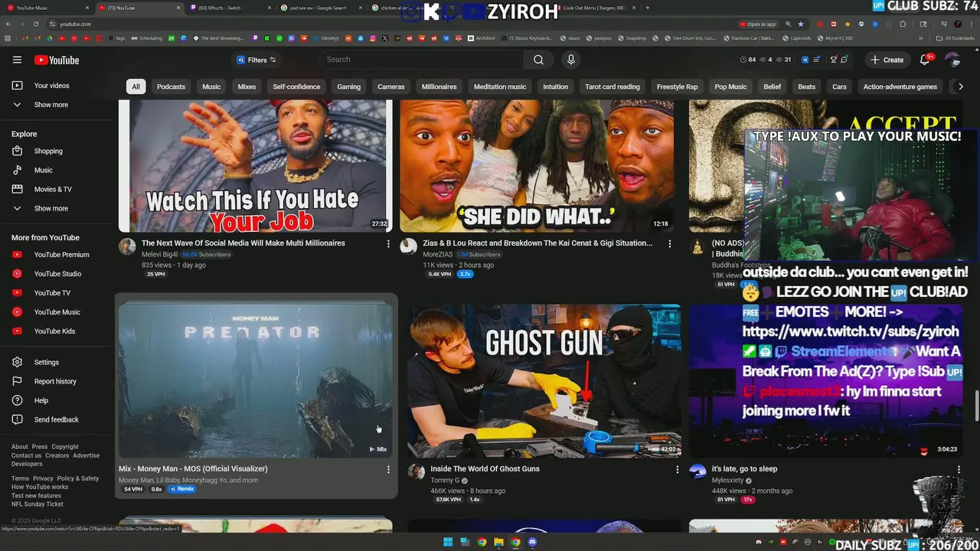
Task: Open the YouTube hamburger guide menu
Action: click(x=17, y=60)
